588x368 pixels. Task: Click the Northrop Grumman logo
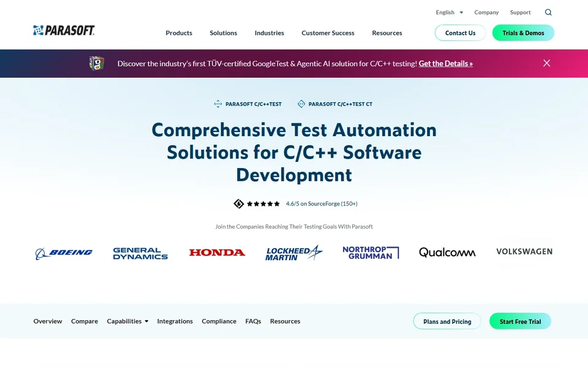click(371, 253)
